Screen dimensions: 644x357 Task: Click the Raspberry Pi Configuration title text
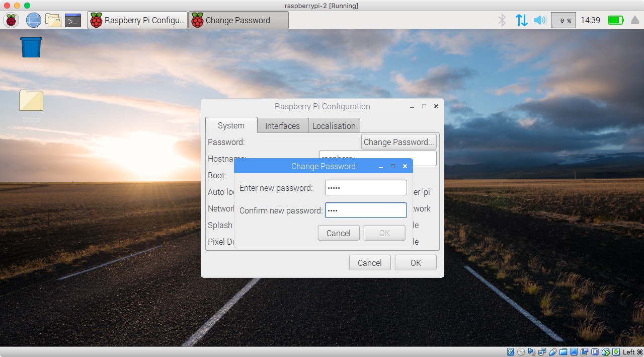tap(323, 106)
